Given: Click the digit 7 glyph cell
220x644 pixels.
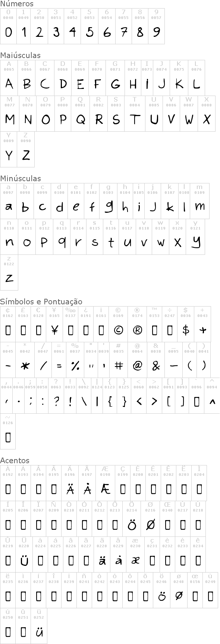Looking at the screenshot, I should click(x=123, y=26).
